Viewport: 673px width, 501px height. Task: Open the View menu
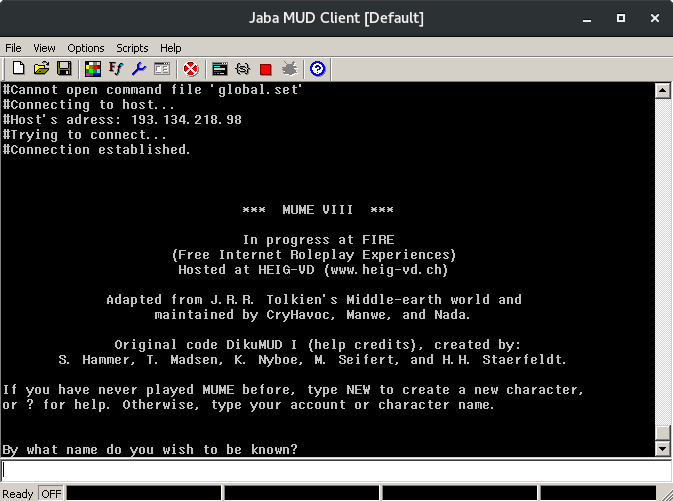coord(44,48)
